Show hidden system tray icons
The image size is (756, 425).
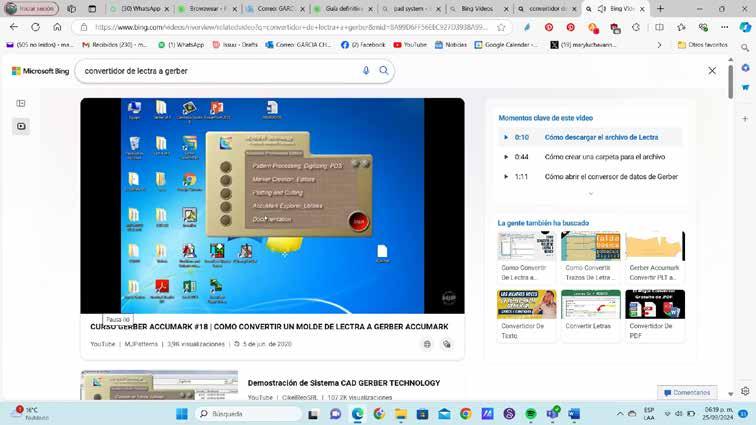point(620,414)
